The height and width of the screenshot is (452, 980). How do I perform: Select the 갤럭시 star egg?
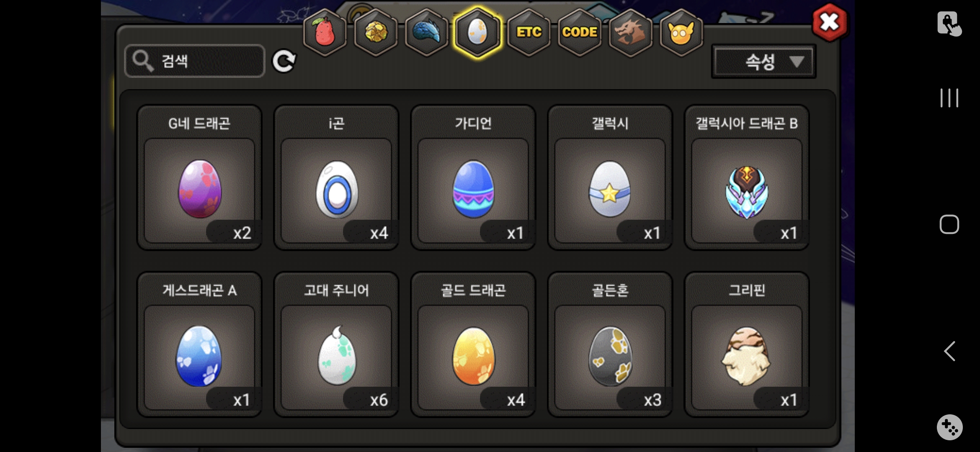(x=610, y=177)
